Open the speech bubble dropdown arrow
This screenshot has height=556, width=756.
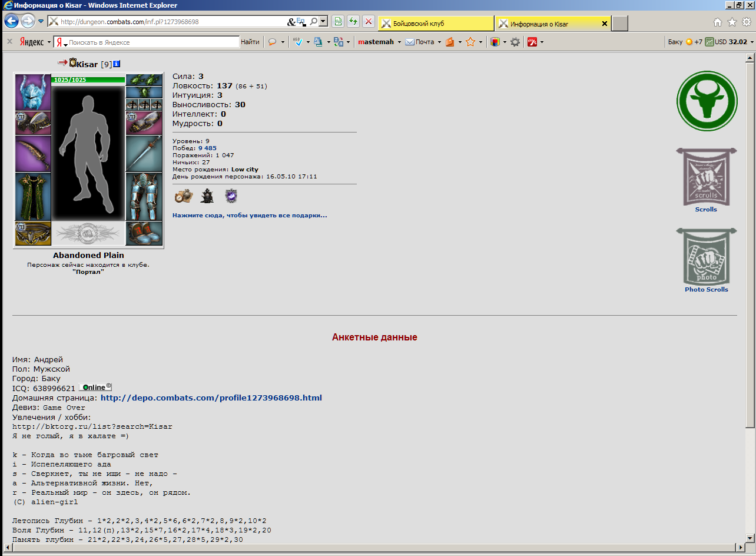click(x=283, y=42)
